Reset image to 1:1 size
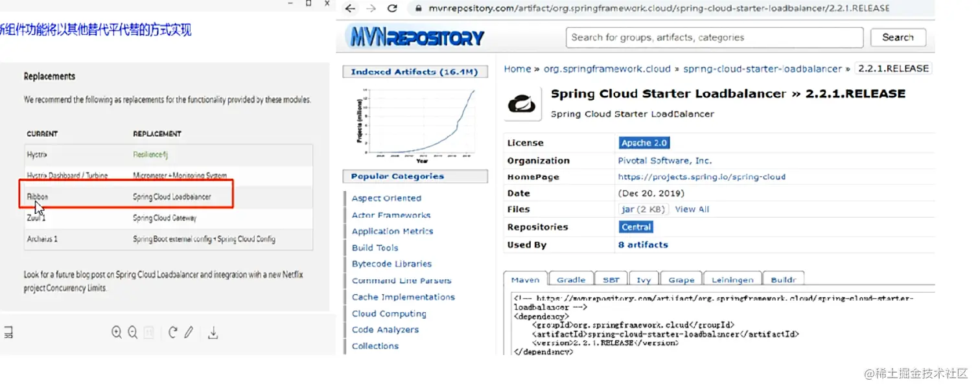Screen dimensions: 980x392 (x=149, y=332)
